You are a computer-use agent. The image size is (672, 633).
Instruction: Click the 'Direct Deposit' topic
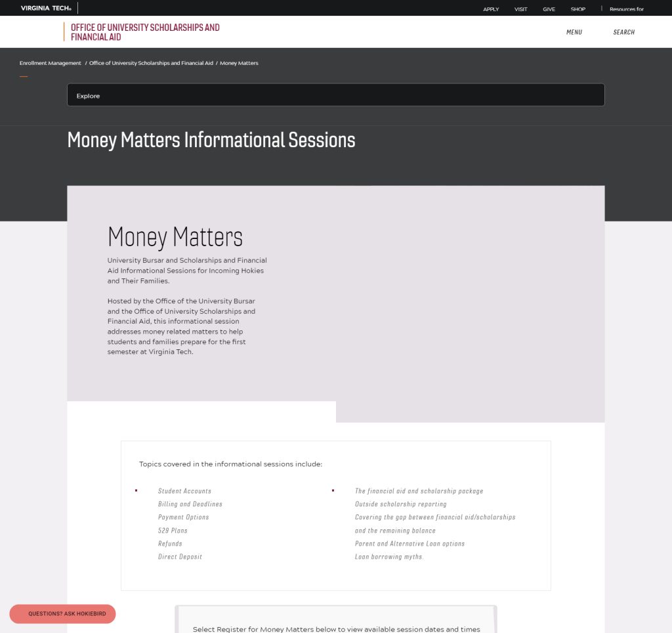(x=180, y=557)
